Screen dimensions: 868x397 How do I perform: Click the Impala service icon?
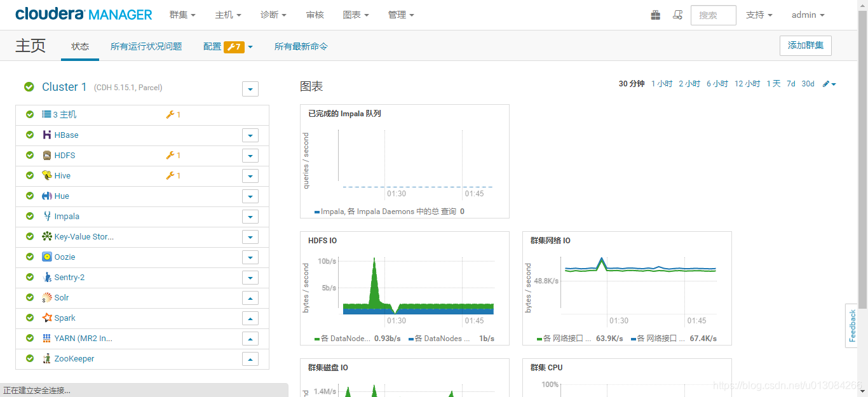(x=47, y=216)
